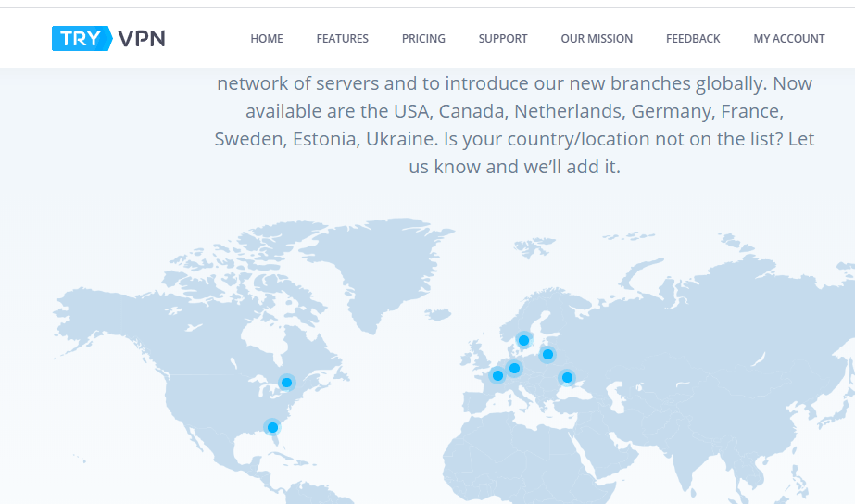
Task: Click the France server dot on map
Action: click(x=497, y=375)
